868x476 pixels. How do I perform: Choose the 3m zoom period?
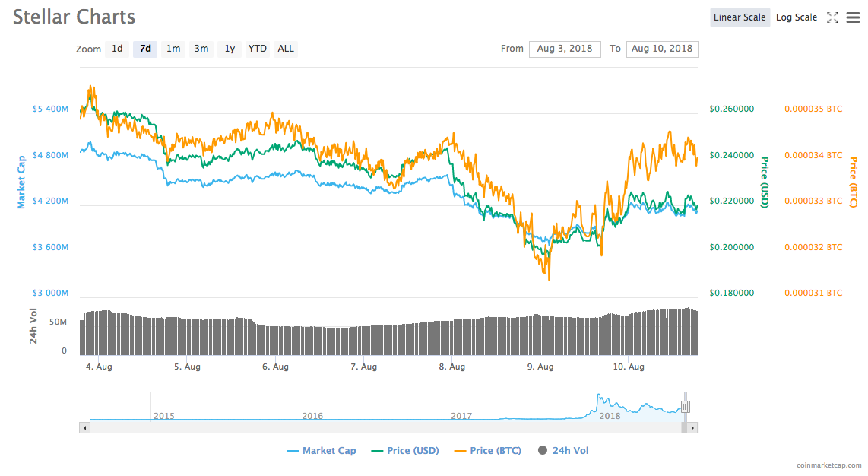pos(201,49)
